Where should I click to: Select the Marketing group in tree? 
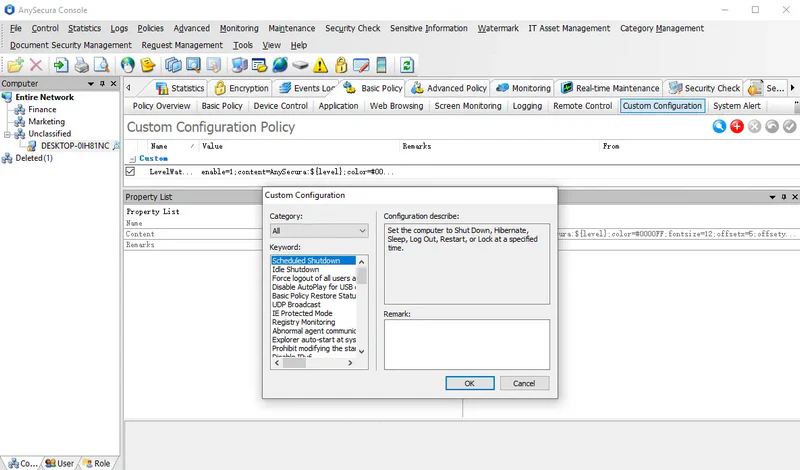pyautogui.click(x=46, y=121)
